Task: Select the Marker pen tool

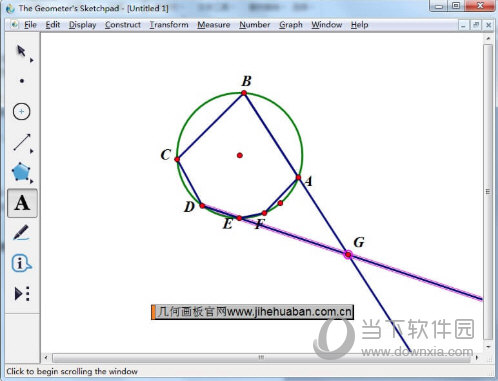Action: (21, 233)
